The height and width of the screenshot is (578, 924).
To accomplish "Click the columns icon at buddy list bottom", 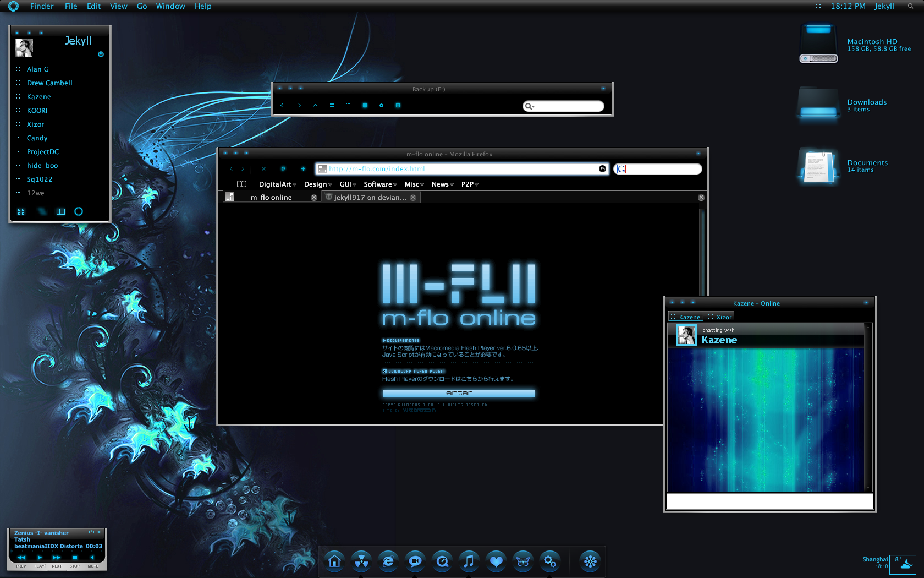I will click(x=61, y=211).
